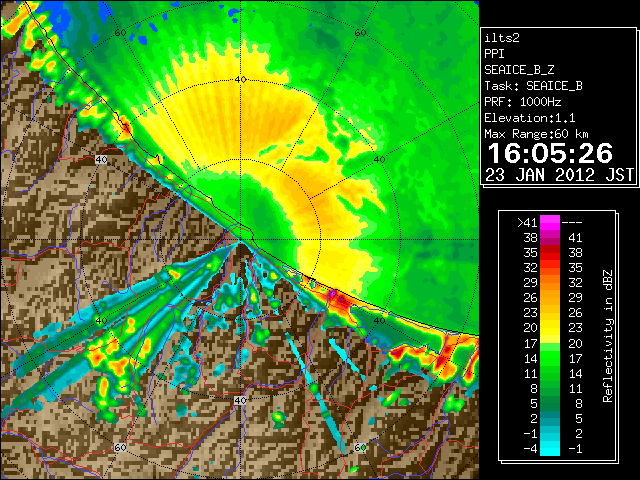
Task: Click the boxed '40' range label south of center
Action: [240, 400]
